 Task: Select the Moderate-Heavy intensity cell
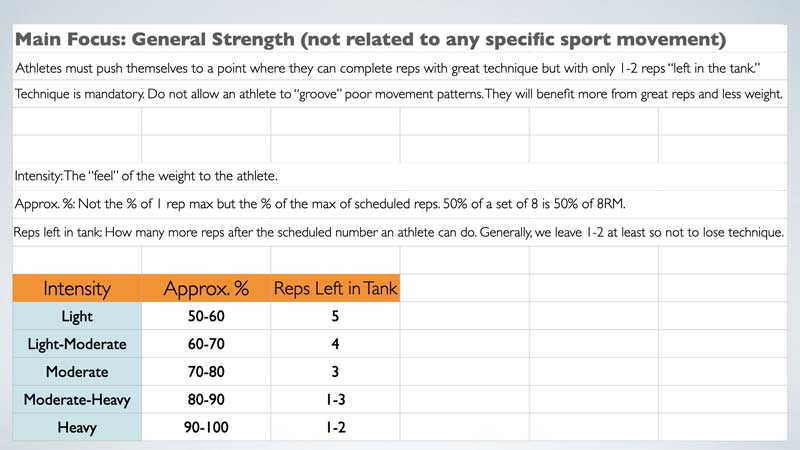click(x=77, y=399)
